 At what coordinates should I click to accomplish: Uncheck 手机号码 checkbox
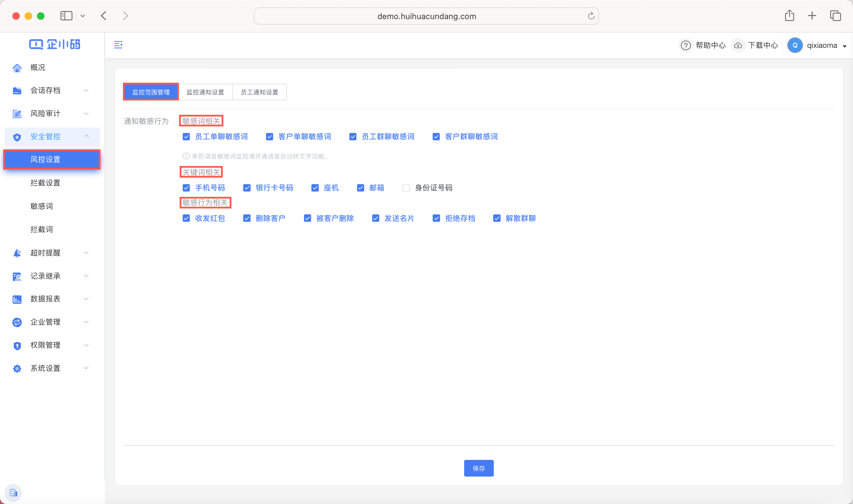[186, 188]
